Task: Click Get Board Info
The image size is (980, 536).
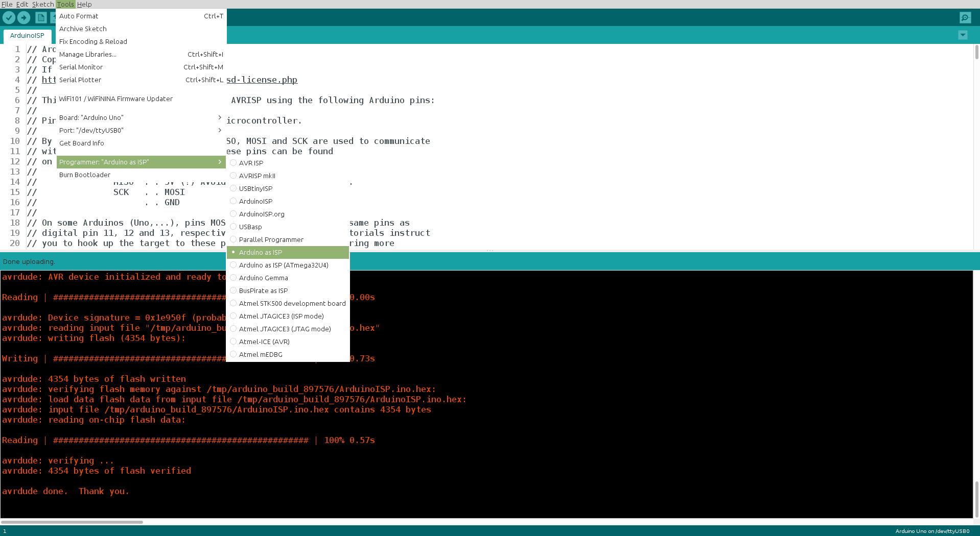Action: tap(141, 143)
